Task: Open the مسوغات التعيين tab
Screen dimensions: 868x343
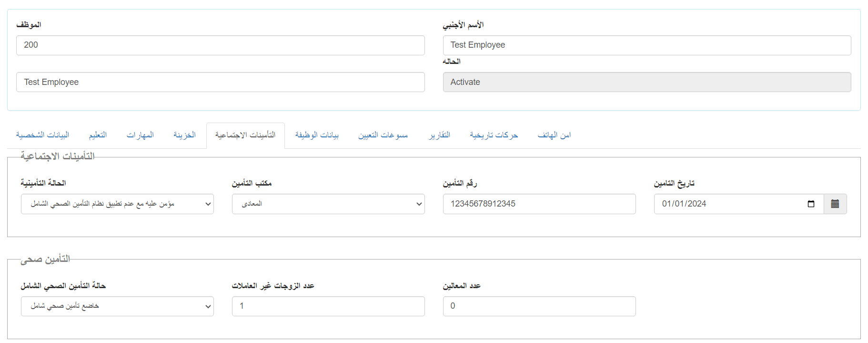Action: (x=383, y=135)
